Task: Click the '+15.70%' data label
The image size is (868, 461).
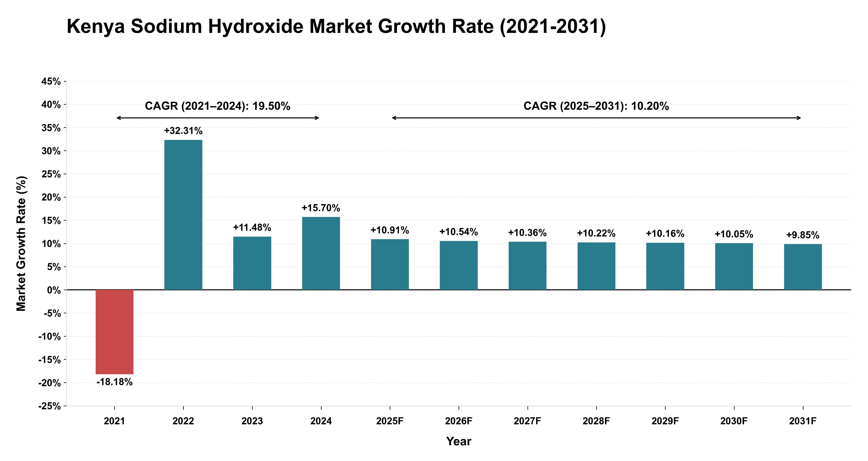Action: pos(321,208)
